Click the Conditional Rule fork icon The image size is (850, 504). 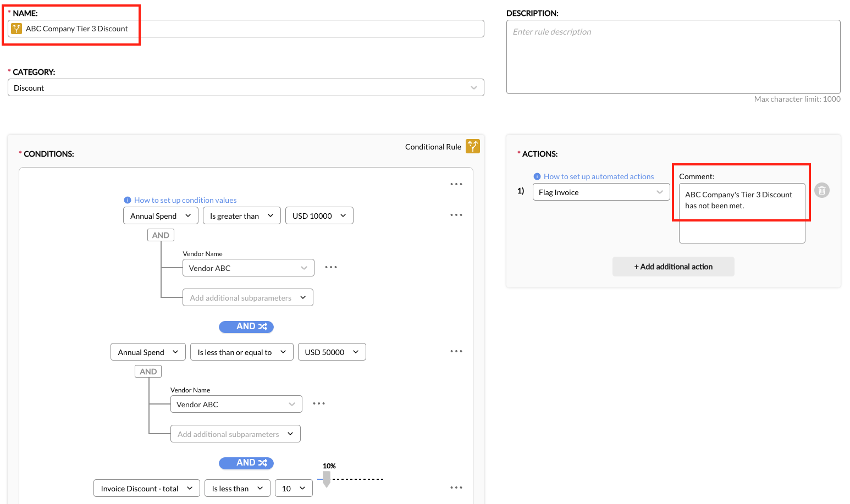tap(472, 146)
